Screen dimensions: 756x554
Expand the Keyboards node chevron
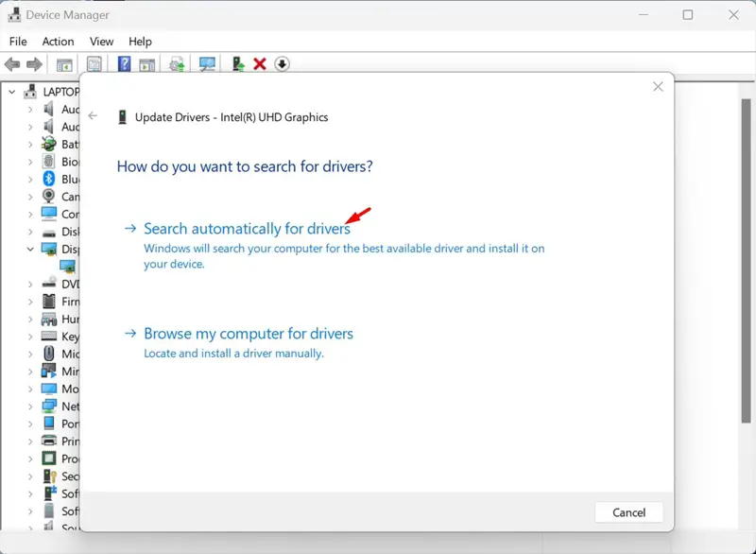coord(30,337)
